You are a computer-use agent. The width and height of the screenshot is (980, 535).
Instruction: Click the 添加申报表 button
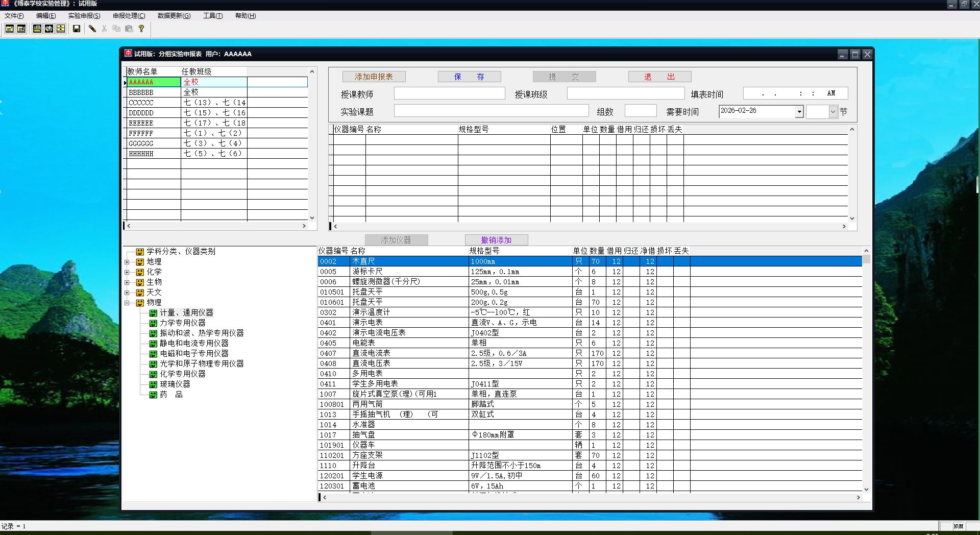[x=374, y=77]
